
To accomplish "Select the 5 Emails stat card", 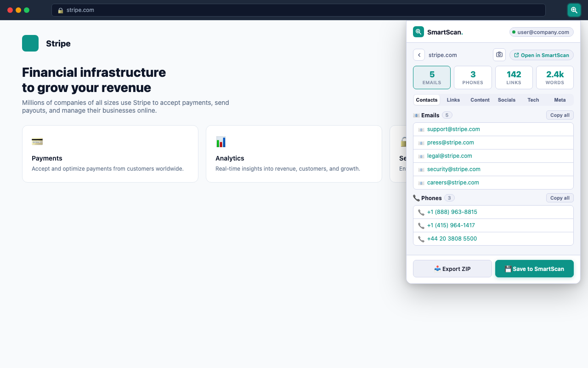I will pos(432,77).
